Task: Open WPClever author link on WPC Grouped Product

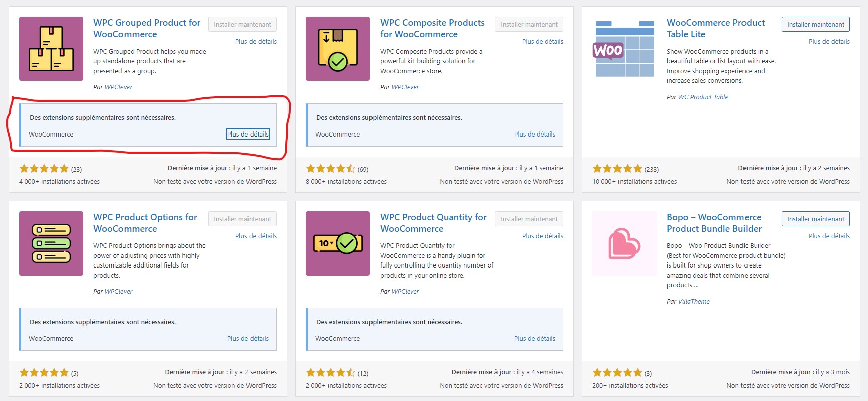Action: pos(118,87)
